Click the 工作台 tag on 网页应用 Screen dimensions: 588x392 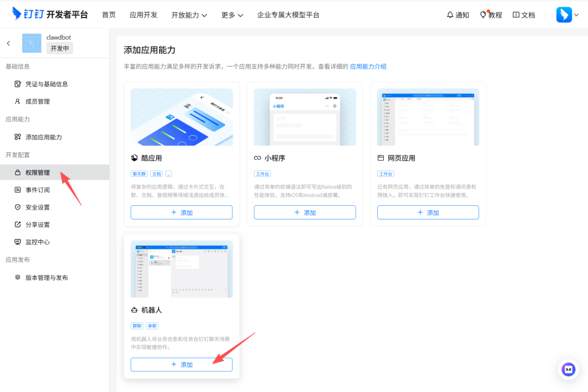tap(385, 174)
